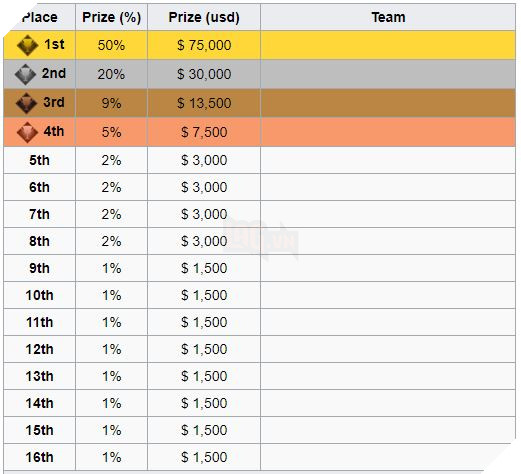Click the copper 4th place medal icon
This screenshot has height=474, width=521.
point(27,132)
